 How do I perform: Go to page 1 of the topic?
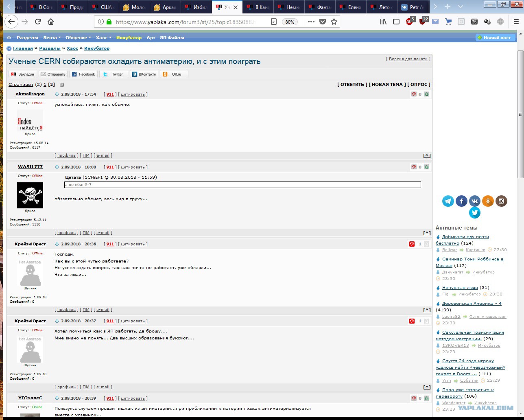[x=45, y=85]
